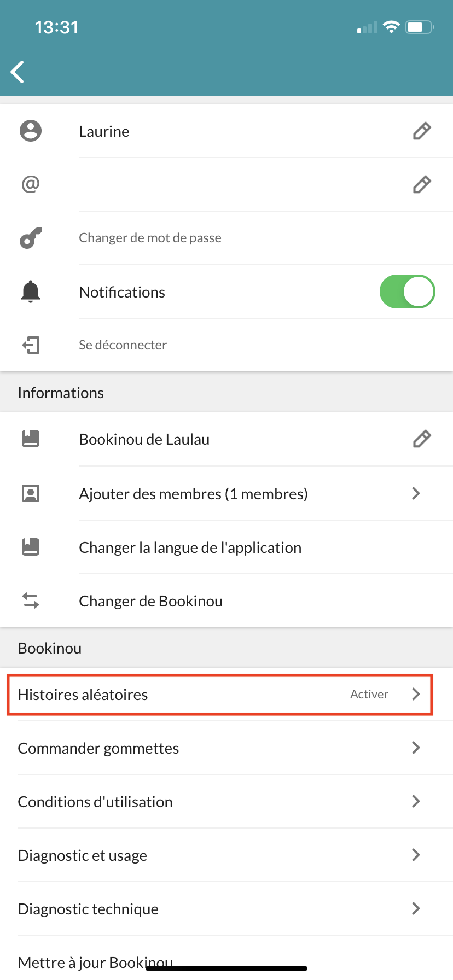Viewport: 453px width, 980px height.
Task: Tap the profile avatar icon beside Laurine
Action: (31, 131)
